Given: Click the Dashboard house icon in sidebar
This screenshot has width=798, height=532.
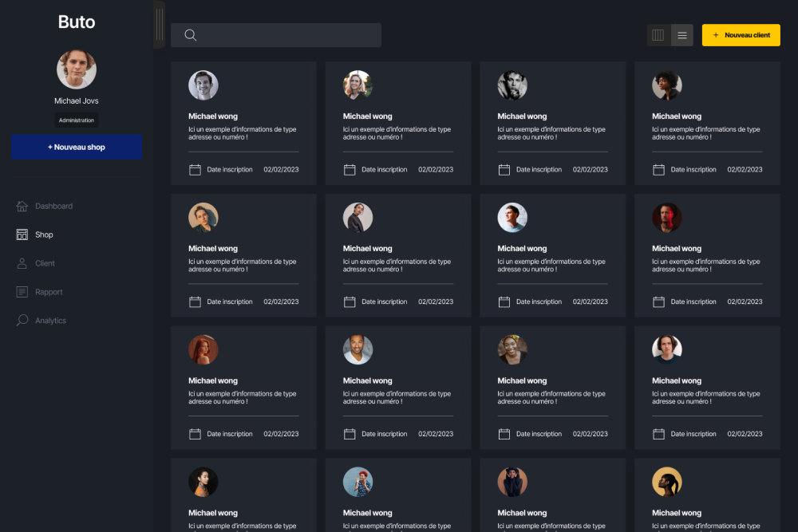Looking at the screenshot, I should point(22,207).
